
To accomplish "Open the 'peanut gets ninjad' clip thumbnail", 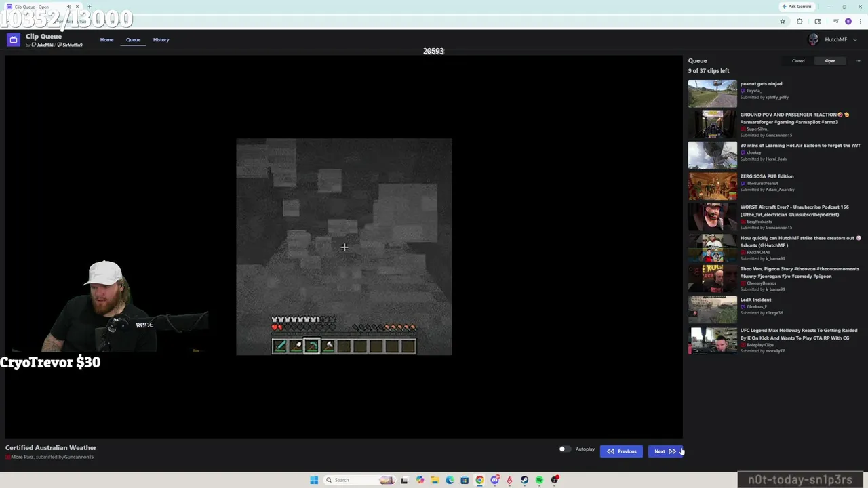I will point(712,94).
